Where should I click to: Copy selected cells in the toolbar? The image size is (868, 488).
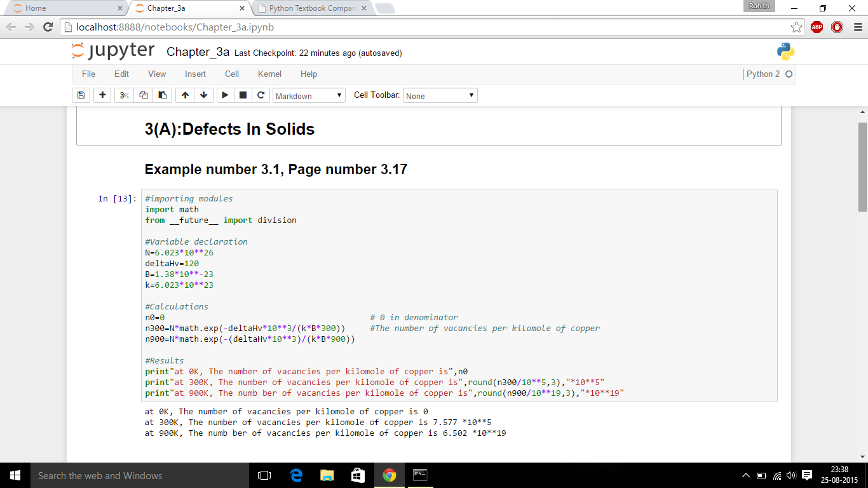[x=143, y=95]
